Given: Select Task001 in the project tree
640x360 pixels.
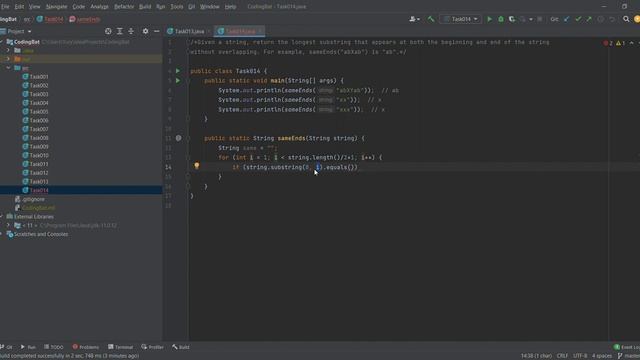Looking at the screenshot, I should coord(39,77).
